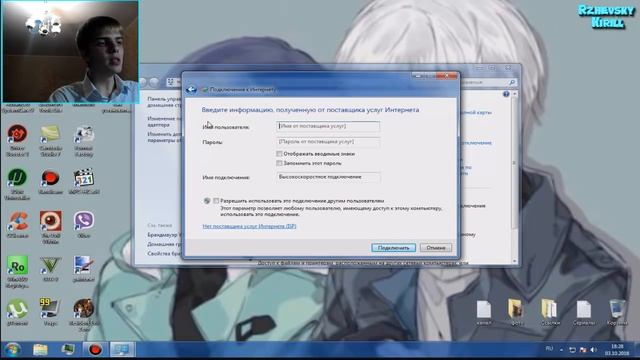Viewport: 640px width, 360px height.
Task: Click the Подключить button
Action: (393, 248)
